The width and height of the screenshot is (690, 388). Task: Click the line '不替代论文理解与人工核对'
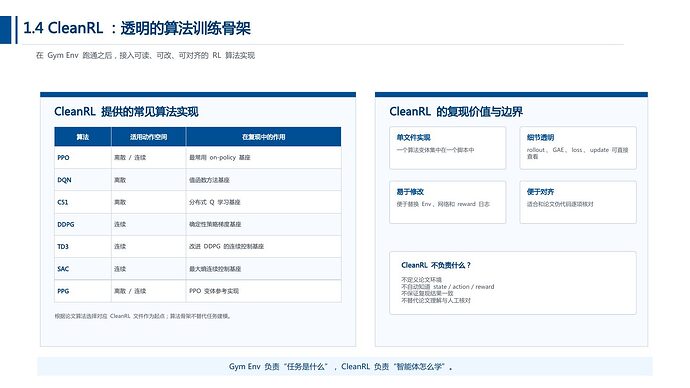pyautogui.click(x=436, y=300)
